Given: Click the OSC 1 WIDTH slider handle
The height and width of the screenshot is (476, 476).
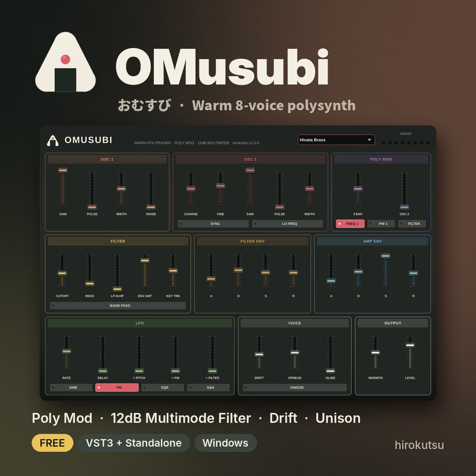Looking at the screenshot, I should pyautogui.click(x=121, y=189).
